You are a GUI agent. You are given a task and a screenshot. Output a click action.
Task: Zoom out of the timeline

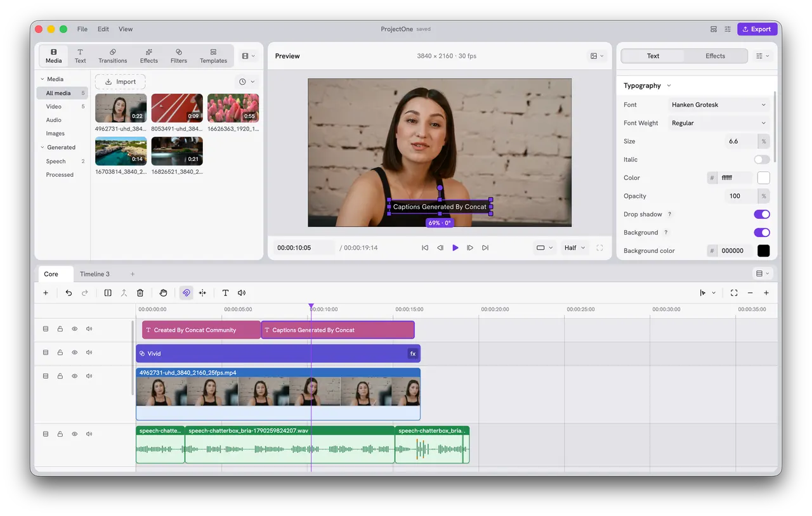[x=750, y=293]
